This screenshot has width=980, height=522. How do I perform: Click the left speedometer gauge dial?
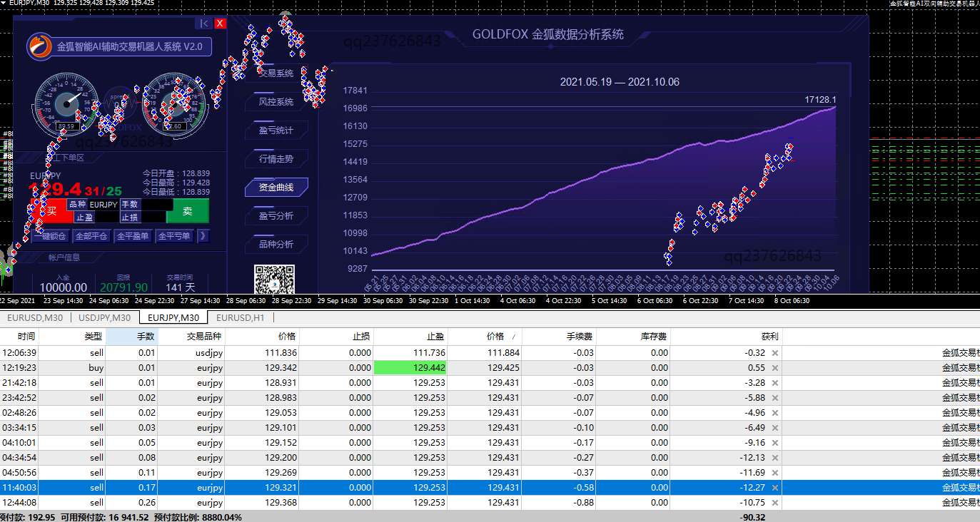tap(66, 105)
